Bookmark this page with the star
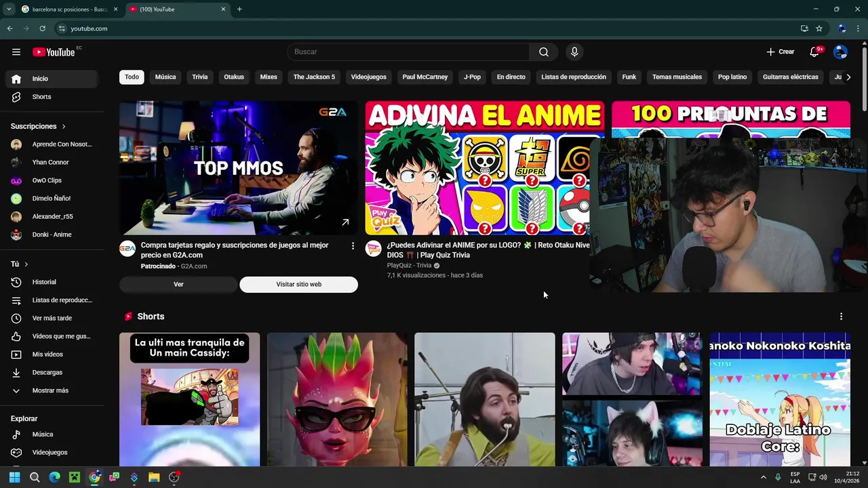Viewport: 868px width, 488px height. (x=819, y=28)
